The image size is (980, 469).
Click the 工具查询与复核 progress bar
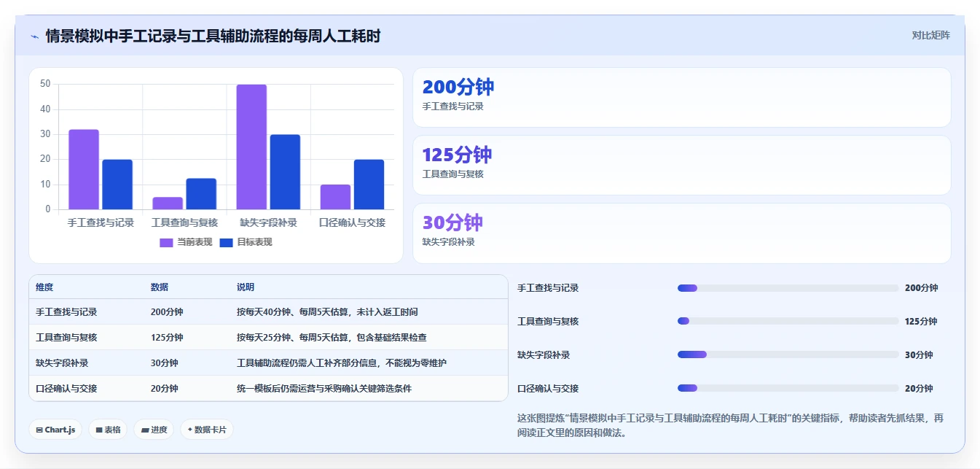[x=788, y=321]
